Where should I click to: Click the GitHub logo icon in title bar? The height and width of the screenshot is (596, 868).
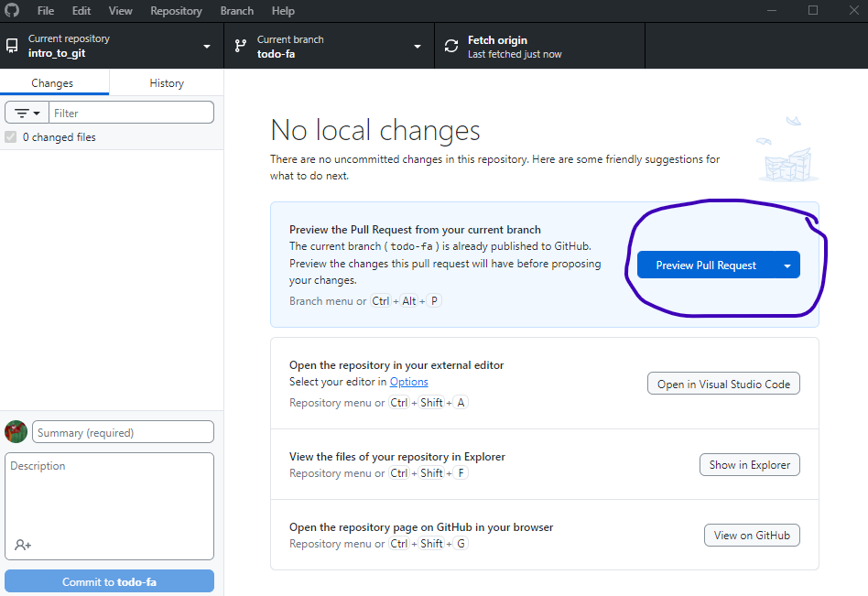tap(13, 11)
